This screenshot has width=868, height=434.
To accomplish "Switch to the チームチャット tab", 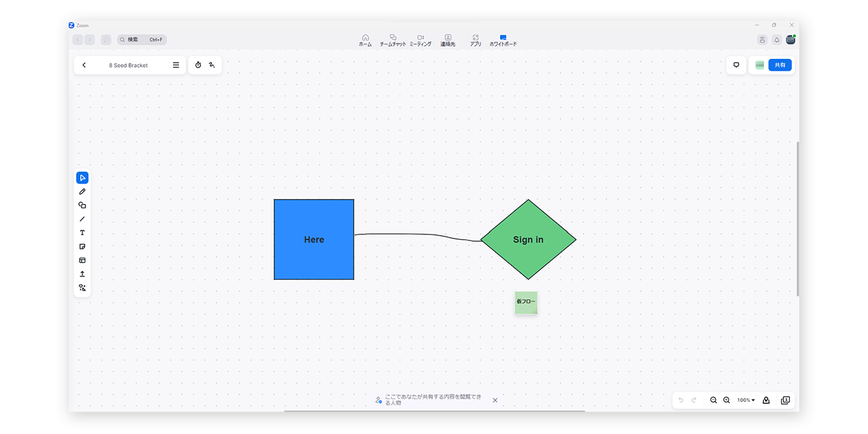I will coord(393,40).
